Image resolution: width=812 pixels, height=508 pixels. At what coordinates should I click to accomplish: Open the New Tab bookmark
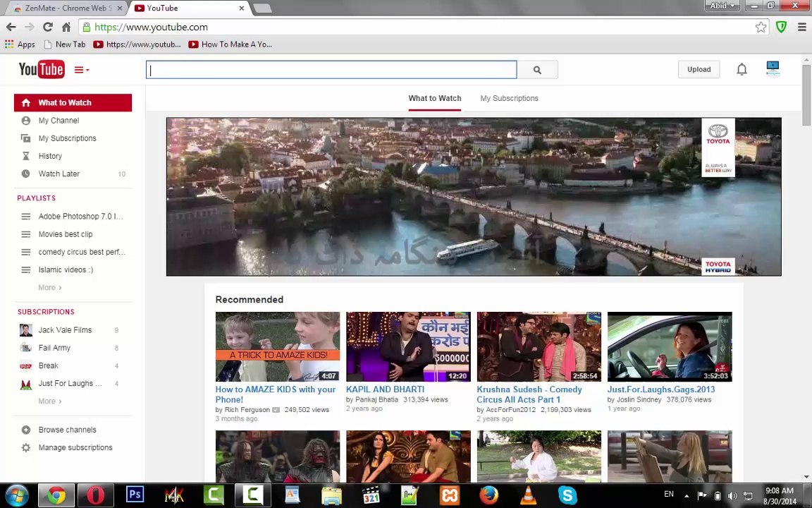65,44
